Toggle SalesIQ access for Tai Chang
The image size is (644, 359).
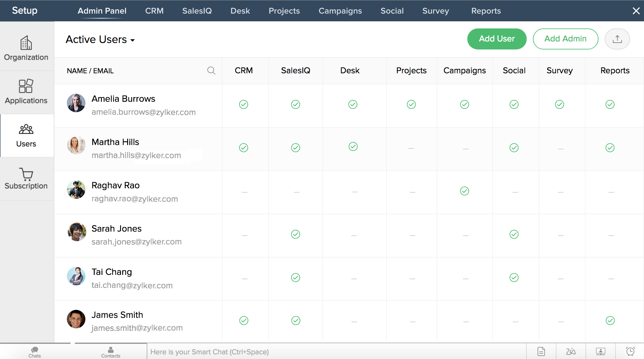[296, 278]
